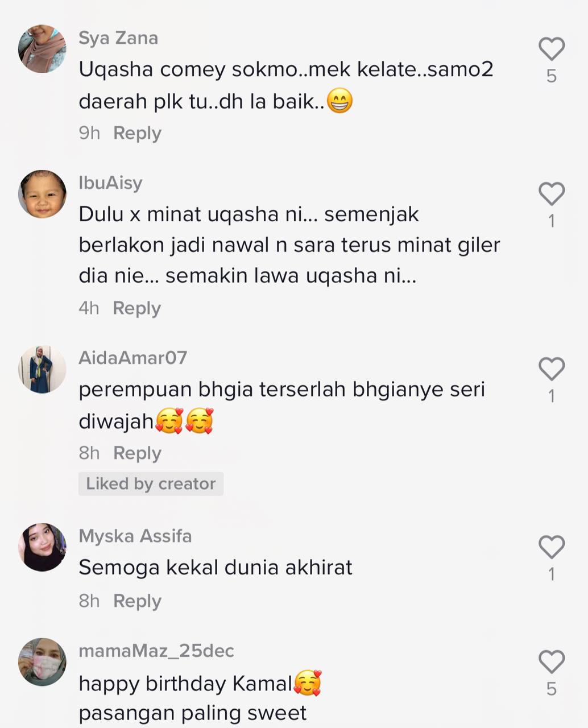This screenshot has height=728, width=588.
Task: Like AidaAmar07's comment with the heart
Action: click(x=551, y=369)
